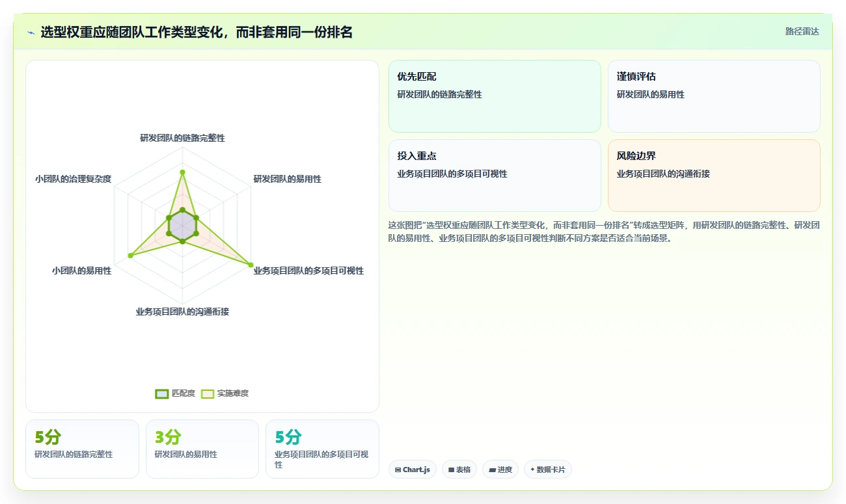Click 业务项目团队的沟通衔接 text in 风险边界 card

[x=663, y=174]
